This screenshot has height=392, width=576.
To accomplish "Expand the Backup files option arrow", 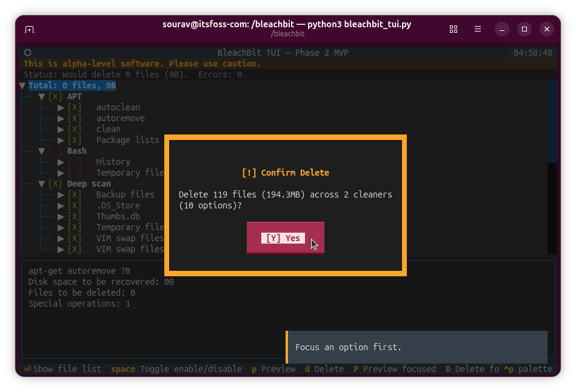I will click(61, 194).
